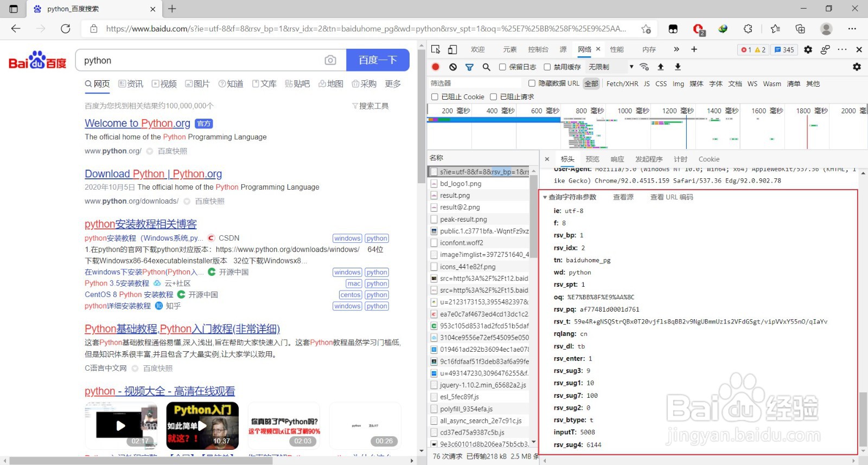Screen dimensions: 868x465
Task: Open browser settings and more menu
Action: [852, 29]
